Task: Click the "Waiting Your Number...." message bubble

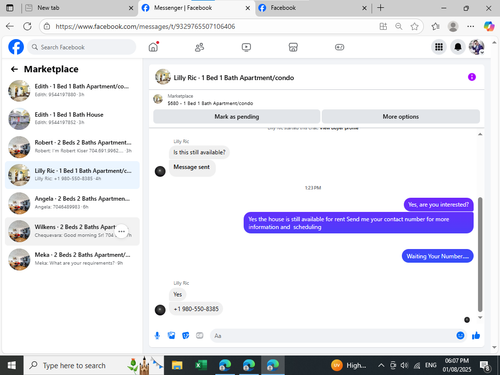Action: point(437,256)
